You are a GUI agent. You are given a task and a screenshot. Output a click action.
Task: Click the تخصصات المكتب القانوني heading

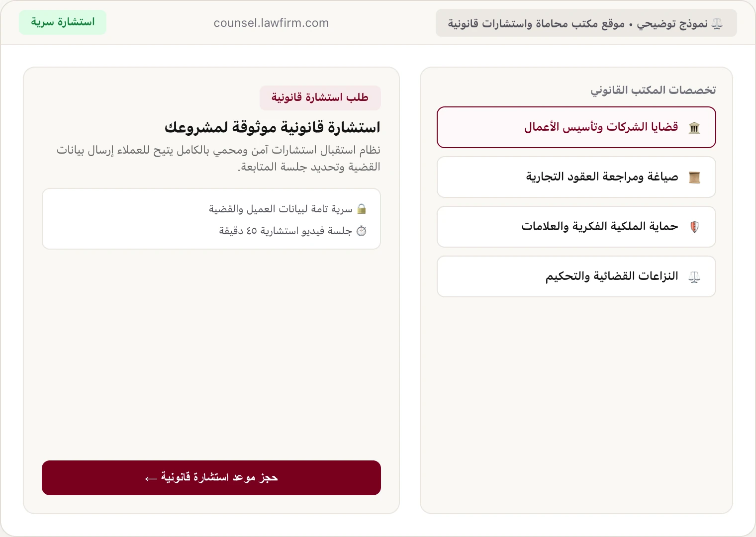tap(653, 90)
